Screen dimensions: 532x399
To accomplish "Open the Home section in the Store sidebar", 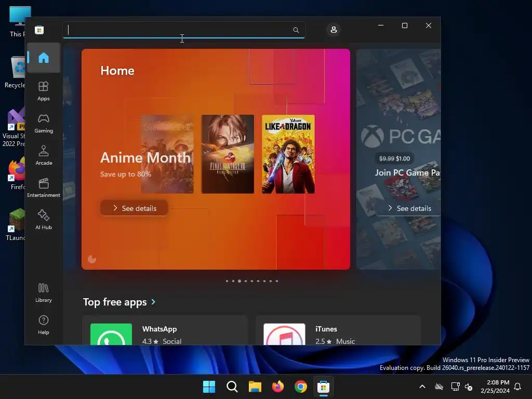I will [x=44, y=58].
